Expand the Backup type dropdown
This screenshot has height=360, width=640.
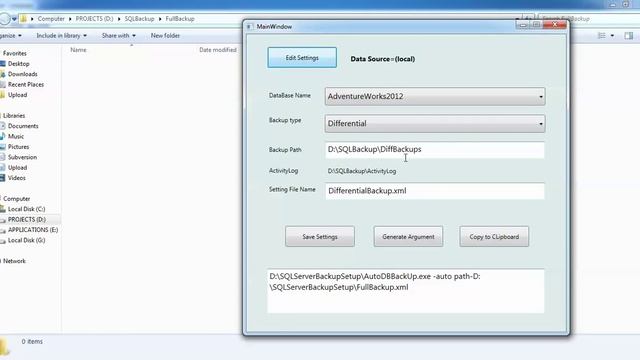pos(435,123)
